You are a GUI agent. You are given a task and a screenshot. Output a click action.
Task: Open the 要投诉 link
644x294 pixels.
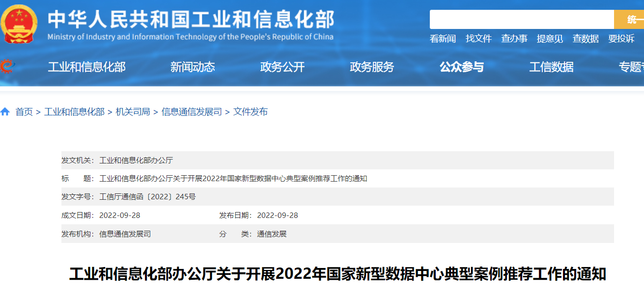pos(621,39)
